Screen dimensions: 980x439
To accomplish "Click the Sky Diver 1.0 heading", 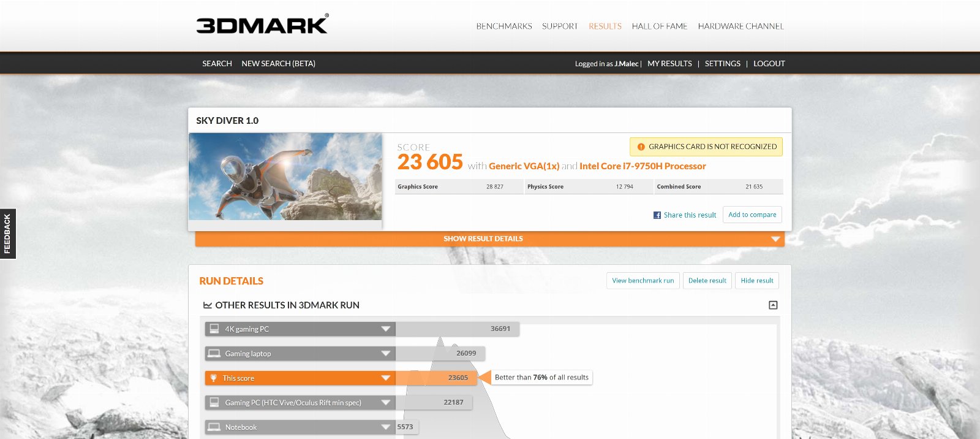I will click(x=227, y=121).
